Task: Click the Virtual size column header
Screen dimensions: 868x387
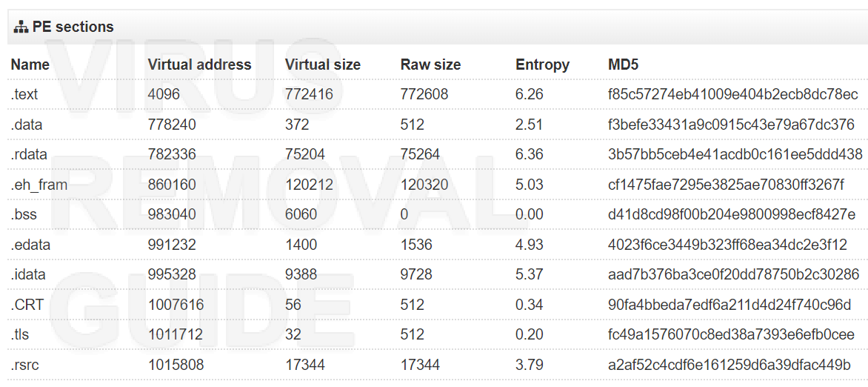Action: click(323, 64)
